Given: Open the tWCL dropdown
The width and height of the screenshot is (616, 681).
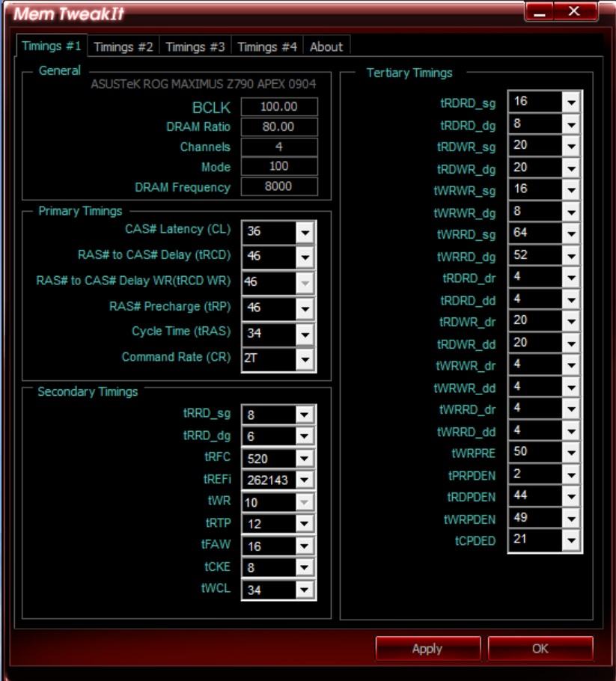Looking at the screenshot, I should (304, 590).
